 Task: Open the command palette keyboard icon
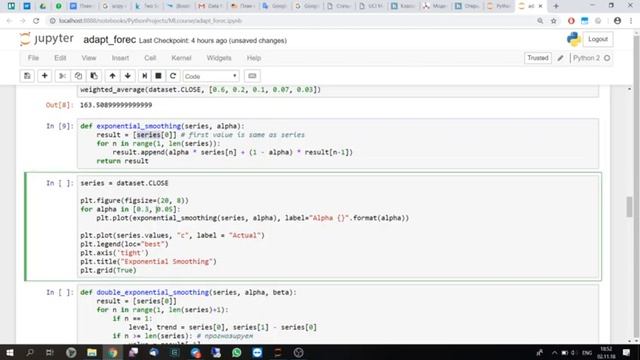(x=252, y=76)
